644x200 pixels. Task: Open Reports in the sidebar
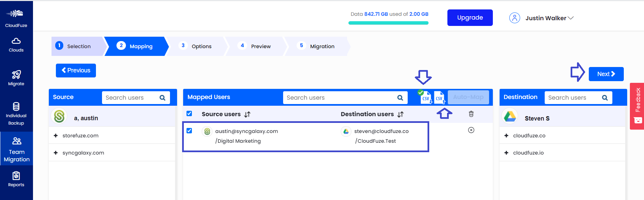(16, 179)
